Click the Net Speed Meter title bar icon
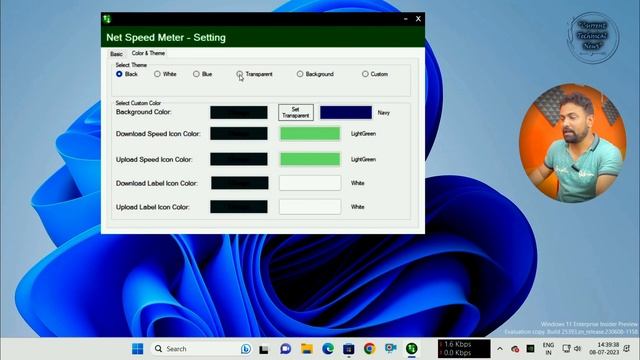 point(107,19)
